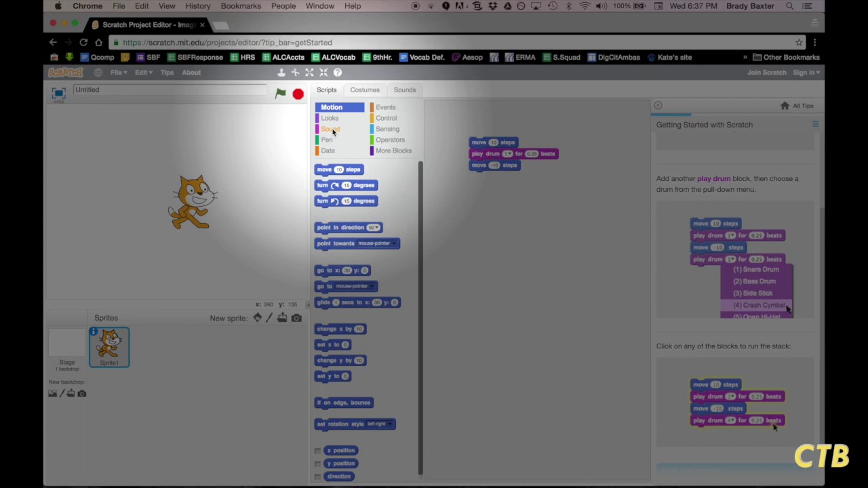The image size is (868, 488).
Task: Choose backdrop from library icon
Action: (x=52, y=393)
